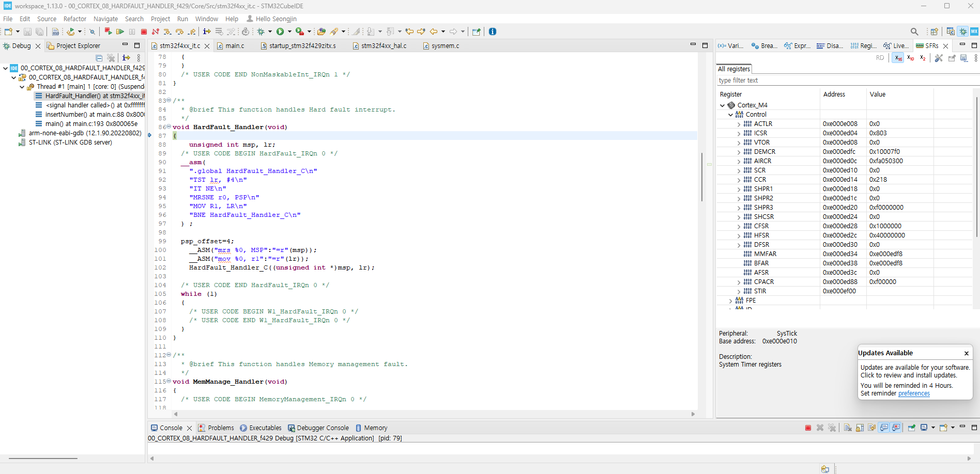This screenshot has width=980, height=474.
Task: Select the insertNumber() stack frame
Action: pyautogui.click(x=90, y=115)
